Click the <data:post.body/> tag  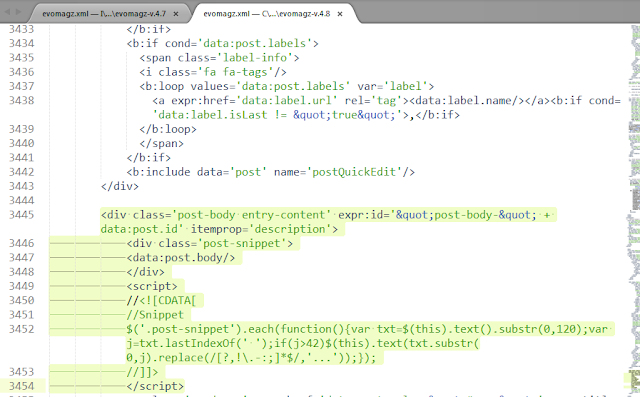pyautogui.click(x=181, y=257)
